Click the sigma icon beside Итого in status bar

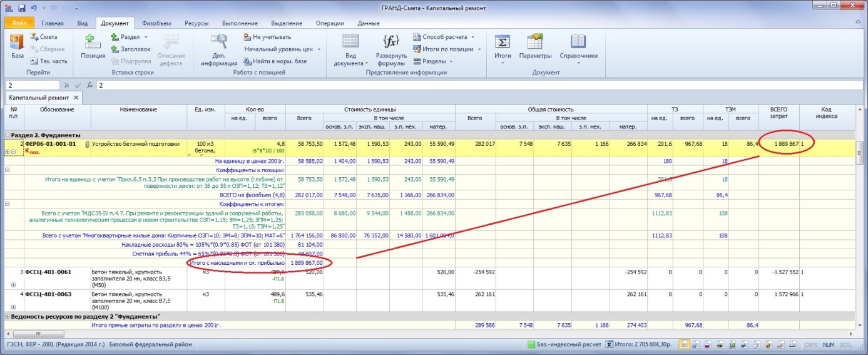click(x=609, y=344)
